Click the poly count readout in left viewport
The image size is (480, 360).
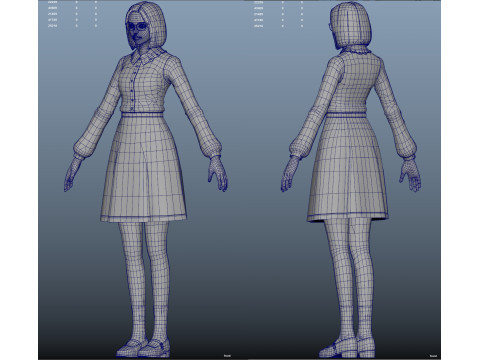click(x=73, y=13)
